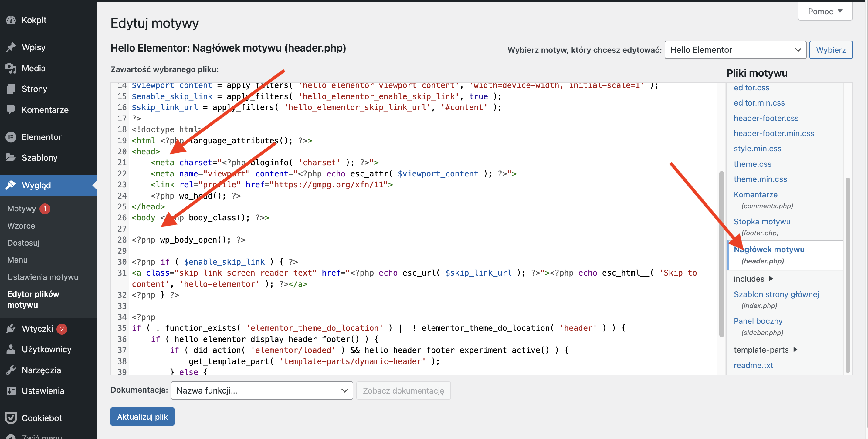
Task: Open Szablon strony głównej index.php
Action: [776, 300]
